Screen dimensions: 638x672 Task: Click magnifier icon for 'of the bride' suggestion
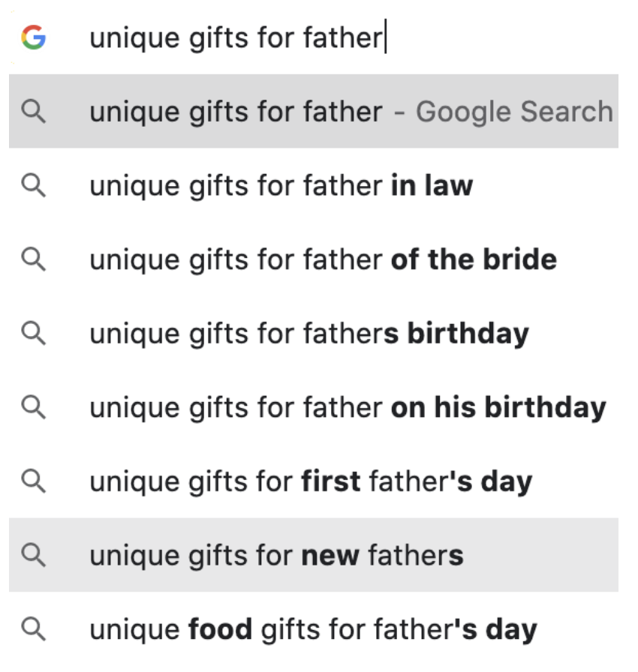tap(34, 259)
